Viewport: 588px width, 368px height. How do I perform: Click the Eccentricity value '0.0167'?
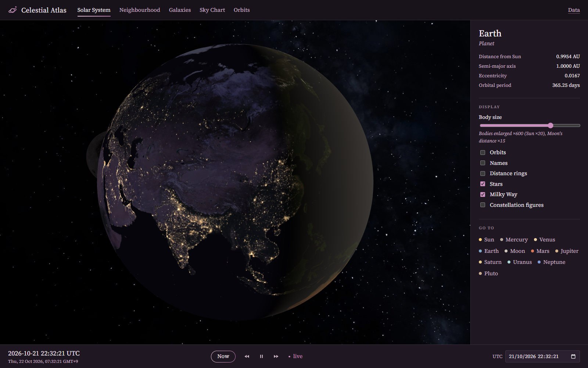(x=572, y=75)
